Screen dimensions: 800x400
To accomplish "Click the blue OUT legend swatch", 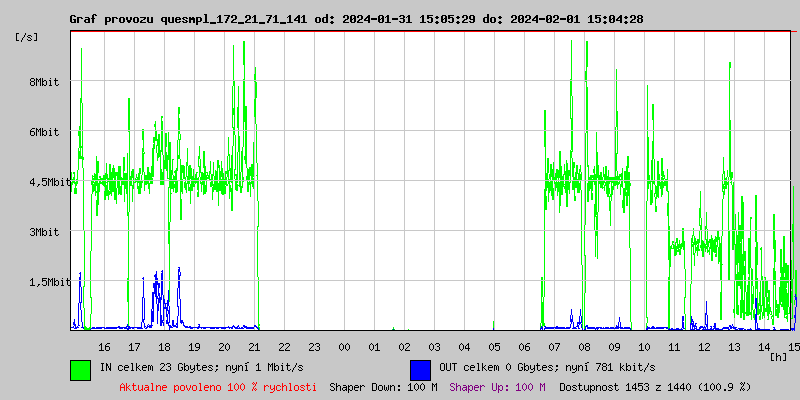I will click(420, 369).
